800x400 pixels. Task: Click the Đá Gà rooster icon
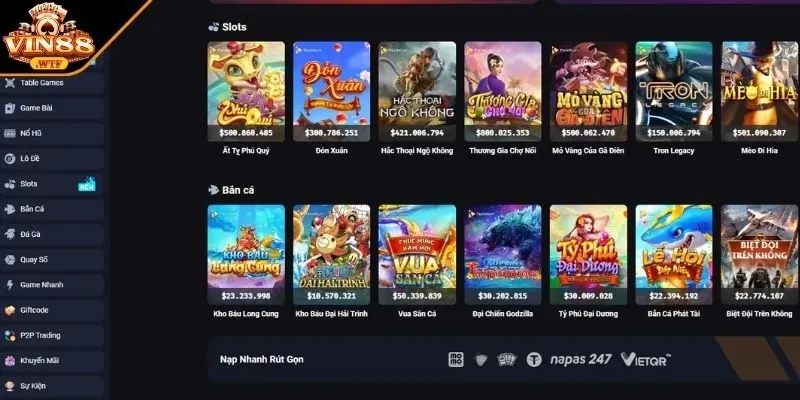[10, 234]
